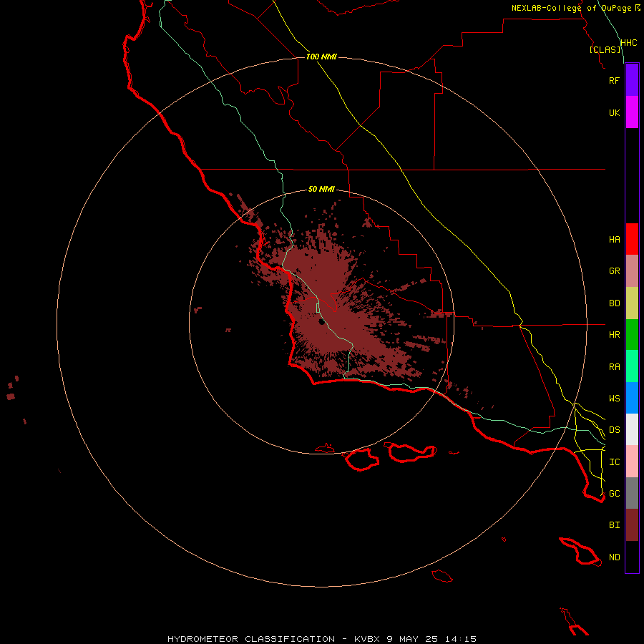644x644 pixels.
Task: Select the "GC" legend label
Action: (x=614, y=493)
